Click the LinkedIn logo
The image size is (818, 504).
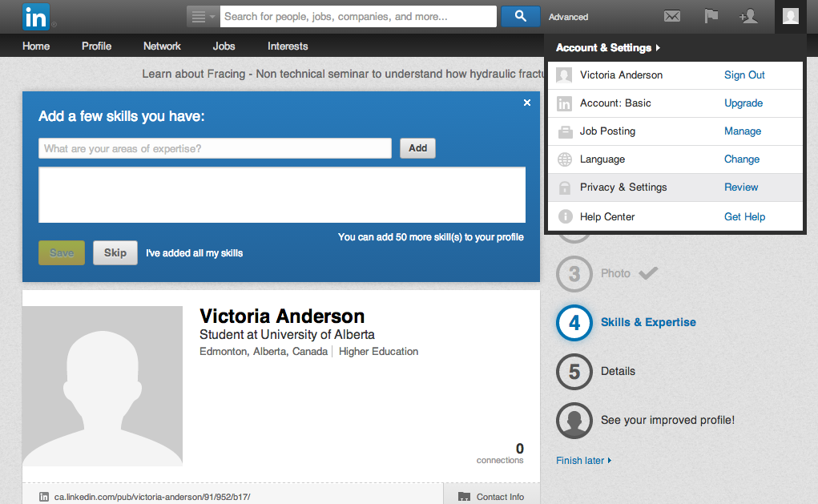coord(36,17)
